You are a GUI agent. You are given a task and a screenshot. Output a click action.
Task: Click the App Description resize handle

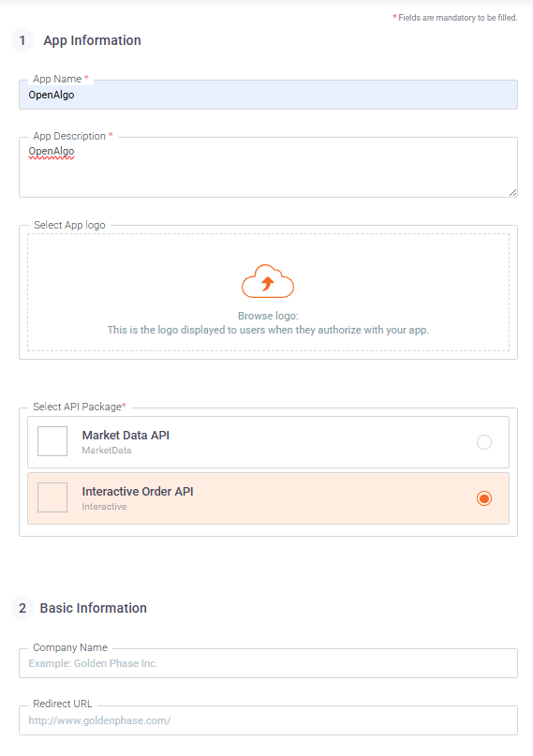[512, 192]
